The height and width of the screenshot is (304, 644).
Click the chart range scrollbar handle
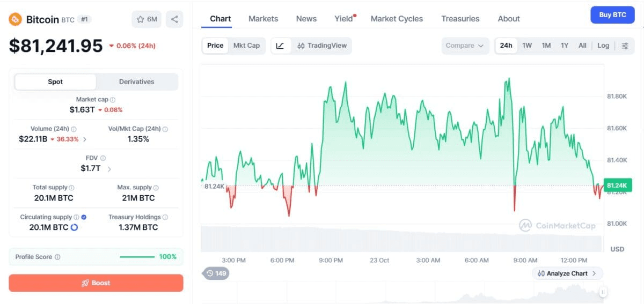pyautogui.click(x=603, y=292)
